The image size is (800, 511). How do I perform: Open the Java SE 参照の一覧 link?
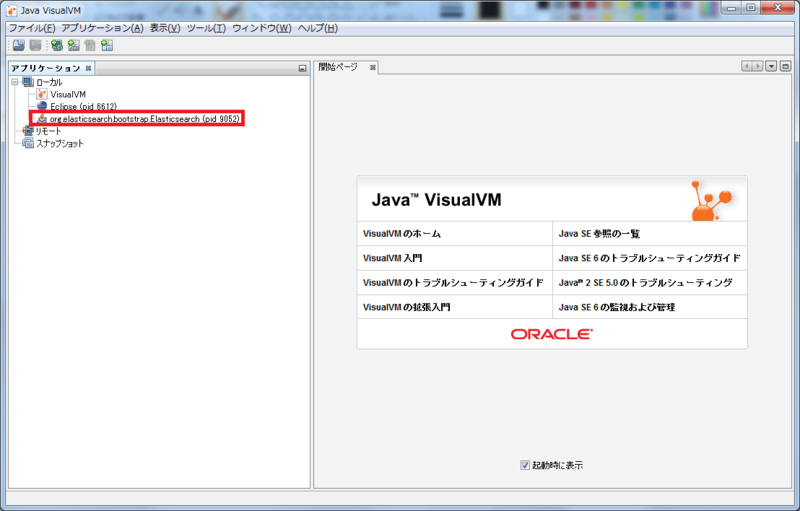[x=599, y=234]
